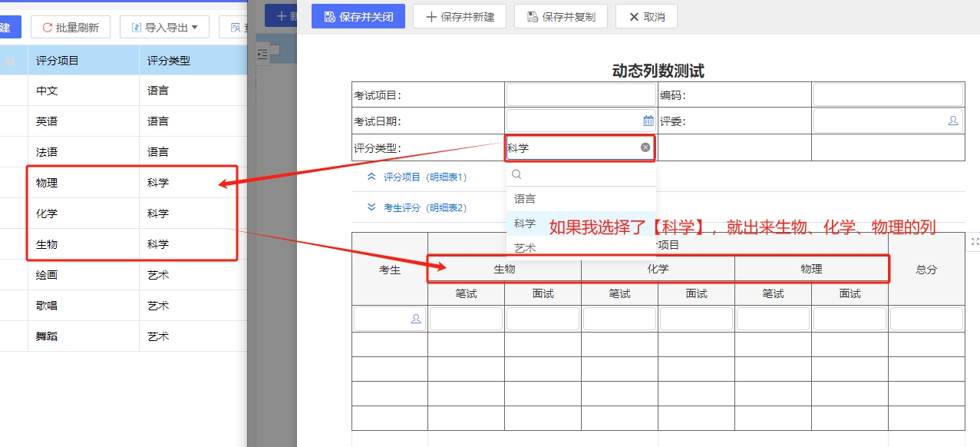Click the search icon in the dropdown list
Image resolution: width=980 pixels, height=447 pixels.
[516, 174]
